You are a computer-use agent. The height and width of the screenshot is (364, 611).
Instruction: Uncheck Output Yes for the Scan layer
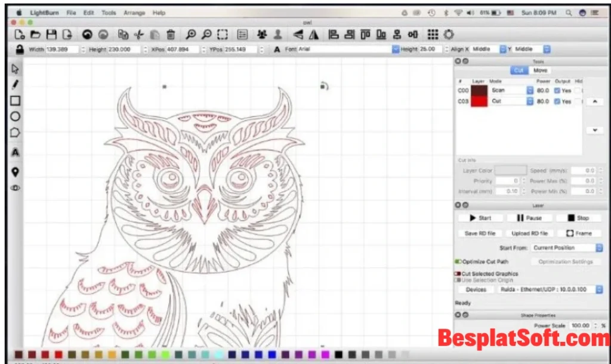coord(557,90)
